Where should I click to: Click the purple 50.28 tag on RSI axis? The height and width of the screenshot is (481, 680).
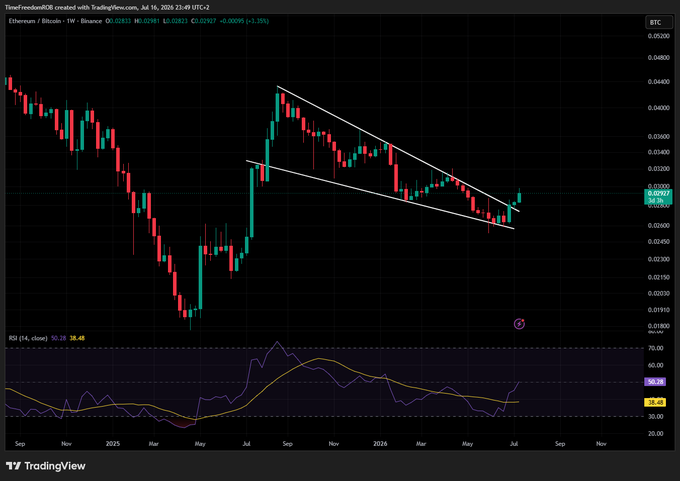point(655,382)
